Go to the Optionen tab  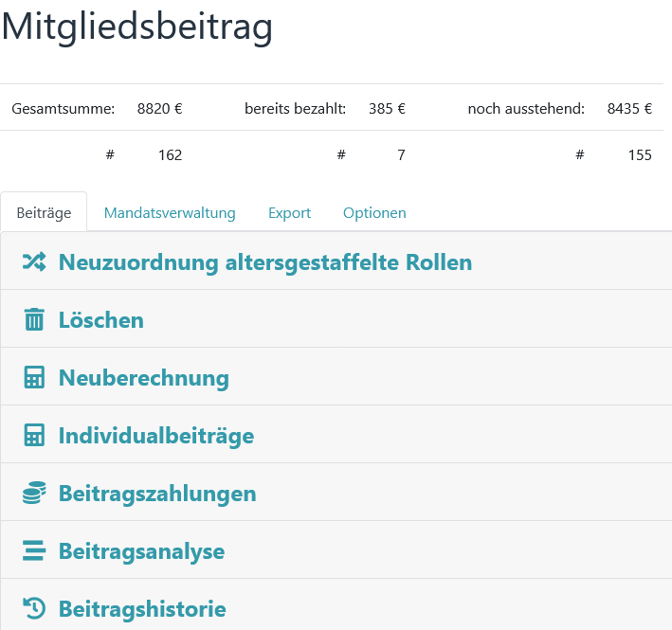pos(374,213)
